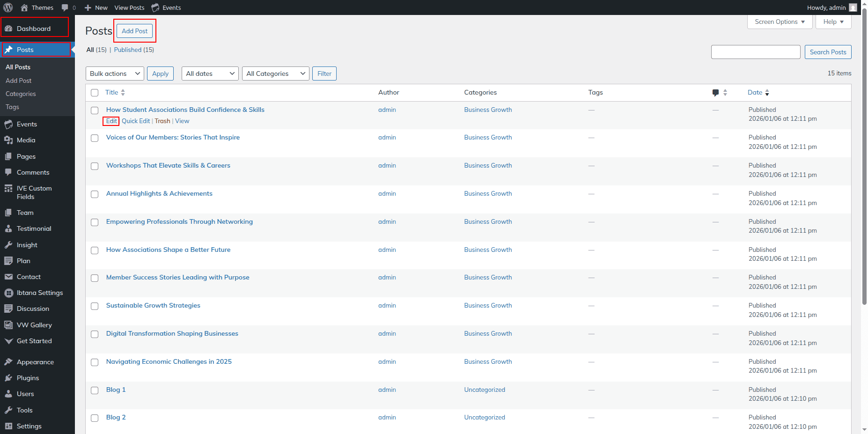Click the Users icon in sidebar
Screen dimensions: 868x434
coord(8,394)
